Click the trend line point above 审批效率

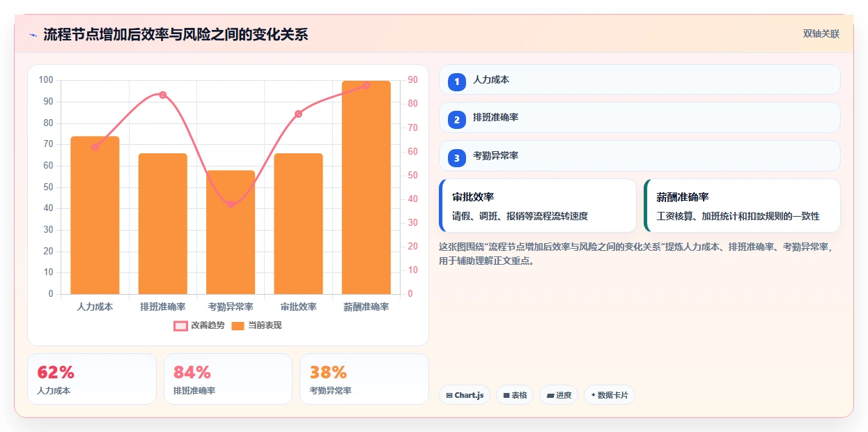point(298,114)
